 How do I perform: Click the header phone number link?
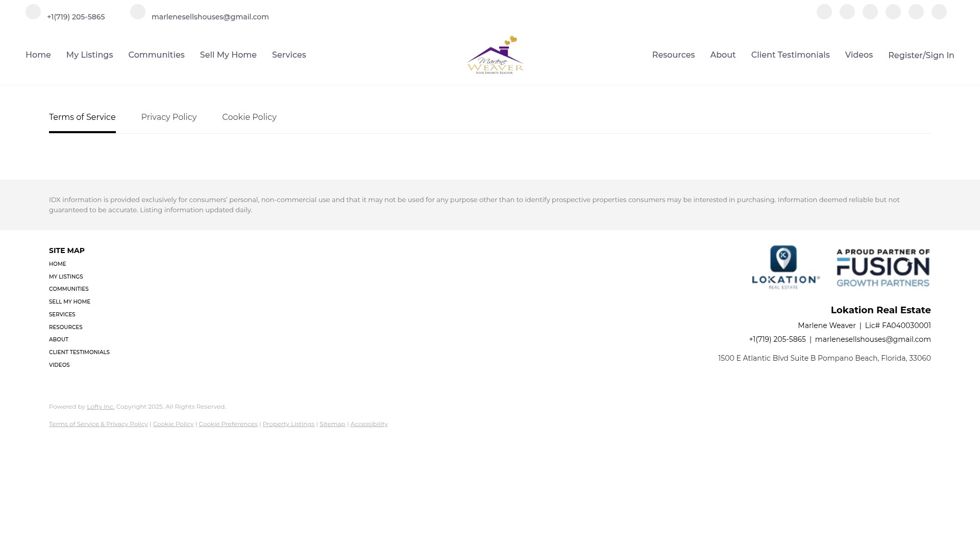point(76,17)
